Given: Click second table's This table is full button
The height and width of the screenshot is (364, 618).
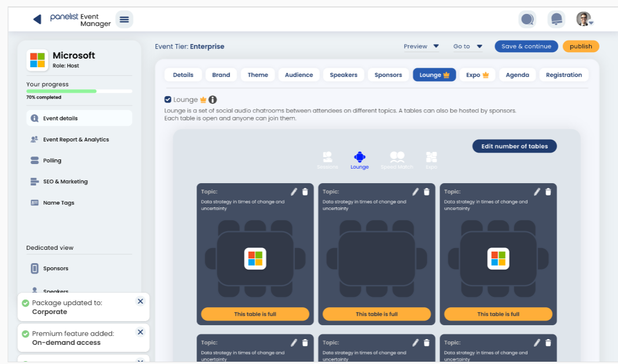Looking at the screenshot, I should coord(376,314).
